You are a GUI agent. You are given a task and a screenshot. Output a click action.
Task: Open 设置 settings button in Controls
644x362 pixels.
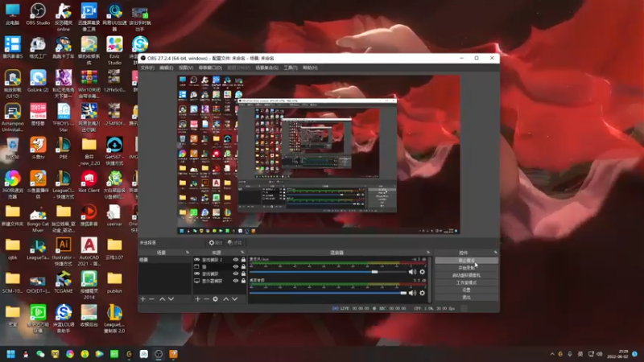point(466,290)
